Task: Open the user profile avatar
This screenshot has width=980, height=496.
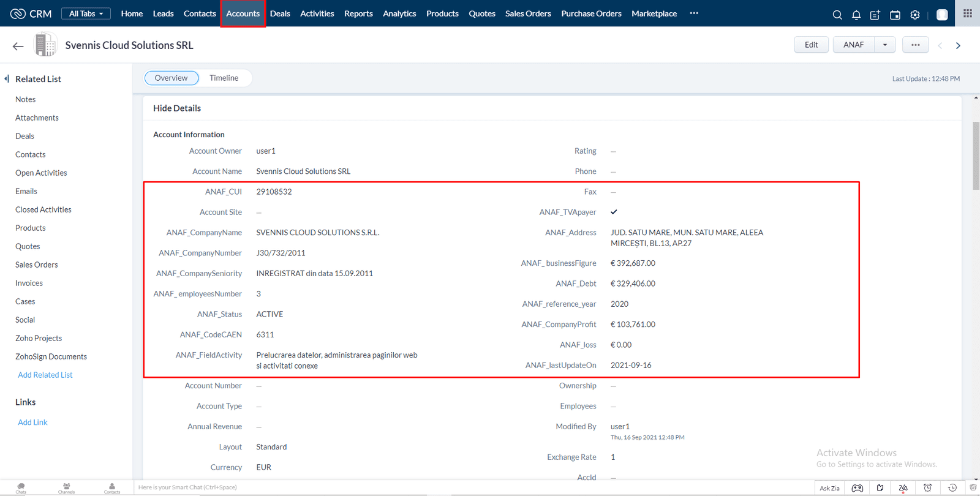Action: coord(942,15)
